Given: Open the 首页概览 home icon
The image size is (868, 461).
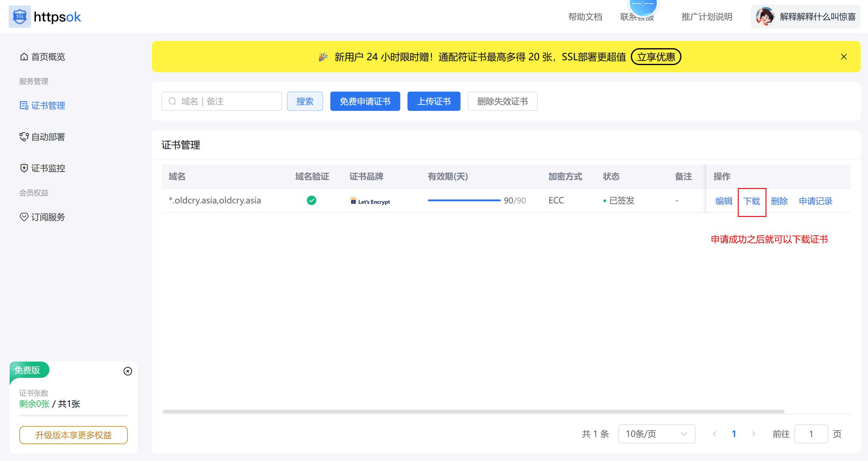Looking at the screenshot, I should 24,57.
